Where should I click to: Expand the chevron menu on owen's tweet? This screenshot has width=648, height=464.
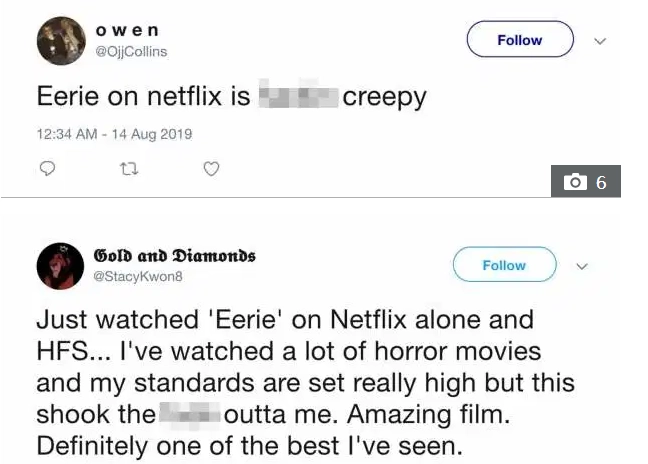pos(600,42)
